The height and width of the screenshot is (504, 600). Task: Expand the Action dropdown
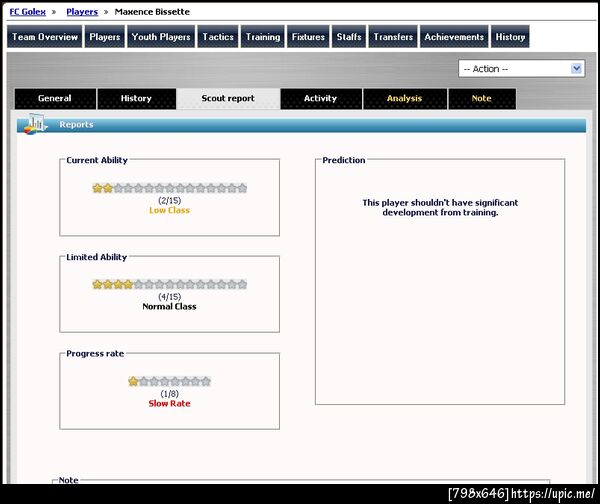click(x=522, y=69)
